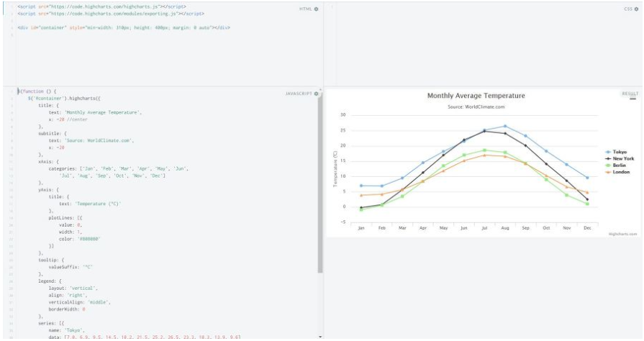Click code line "name: 'Tokyo',"
Image resolution: width=644 pixels, height=341 pixels.
[x=66, y=330]
